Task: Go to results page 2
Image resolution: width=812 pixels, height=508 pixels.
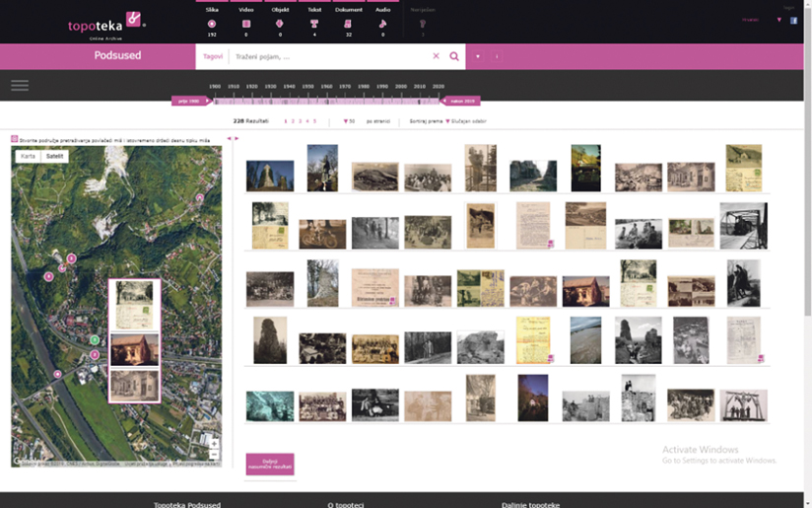Action: (x=293, y=121)
